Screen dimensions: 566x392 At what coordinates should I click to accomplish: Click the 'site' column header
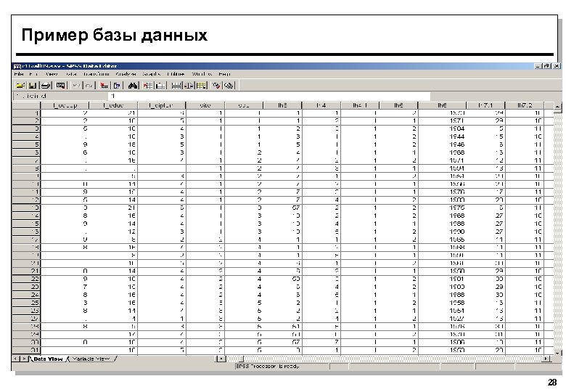[205, 105]
